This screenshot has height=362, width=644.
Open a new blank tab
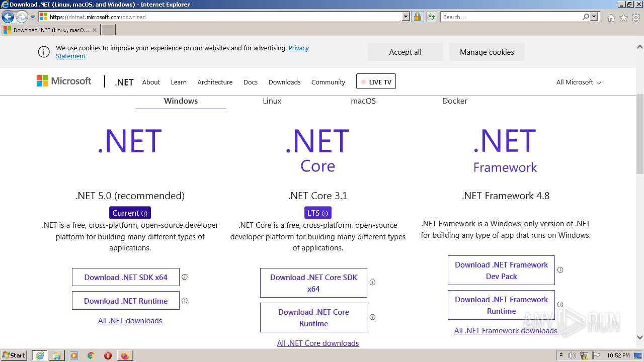click(x=108, y=30)
